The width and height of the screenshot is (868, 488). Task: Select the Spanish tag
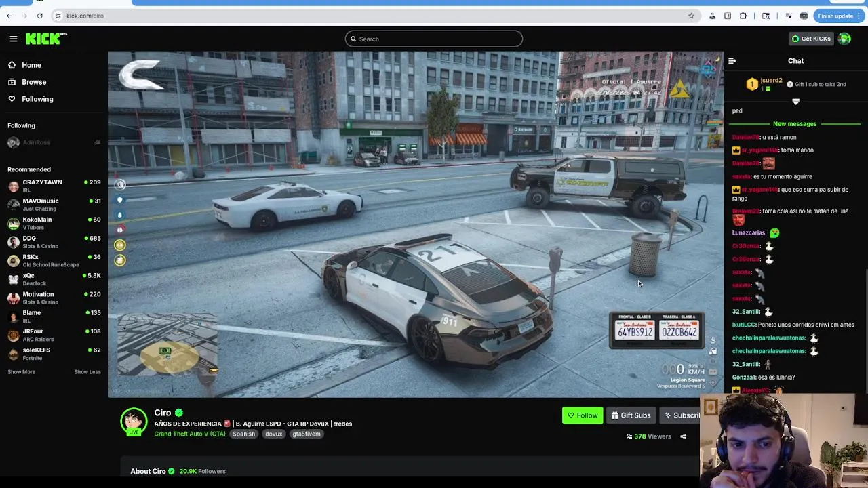pyautogui.click(x=243, y=434)
